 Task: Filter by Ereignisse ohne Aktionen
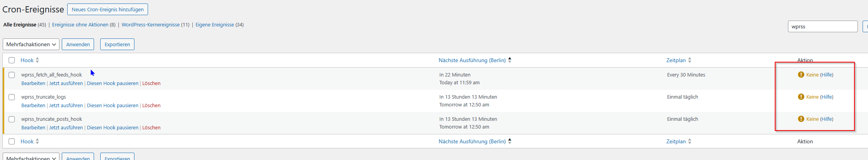click(80, 25)
